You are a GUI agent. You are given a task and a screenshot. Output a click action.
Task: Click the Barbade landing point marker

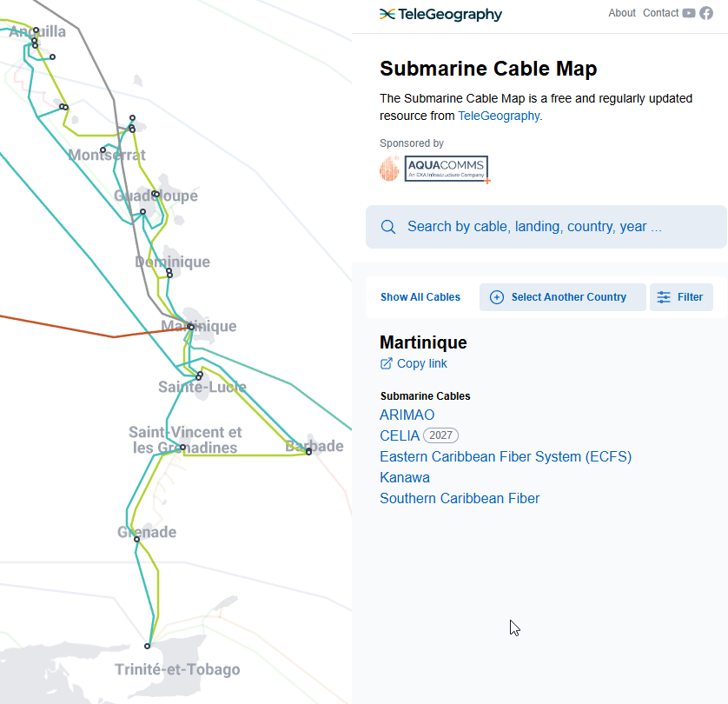click(x=308, y=452)
